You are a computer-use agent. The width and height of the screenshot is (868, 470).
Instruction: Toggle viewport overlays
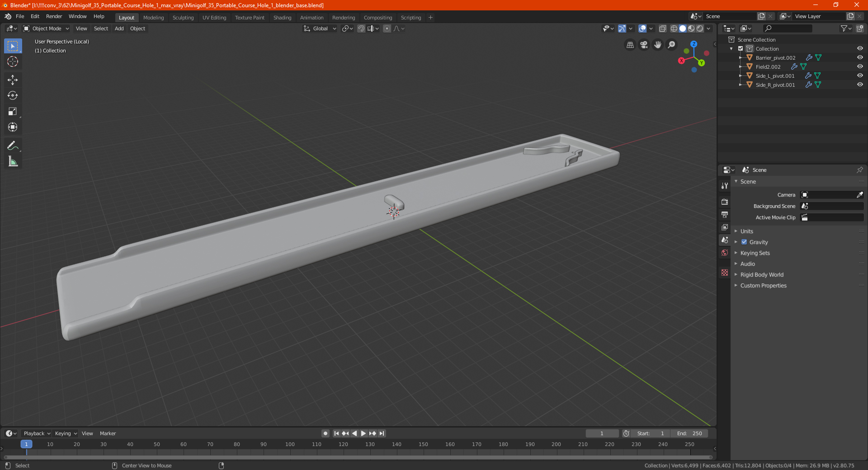click(642, 28)
